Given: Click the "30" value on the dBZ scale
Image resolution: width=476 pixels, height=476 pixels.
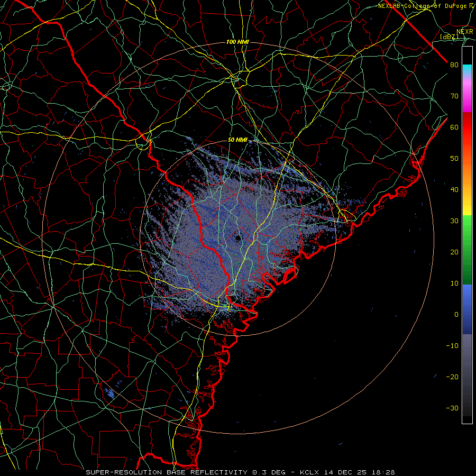Looking at the screenshot, I should 454,221.
